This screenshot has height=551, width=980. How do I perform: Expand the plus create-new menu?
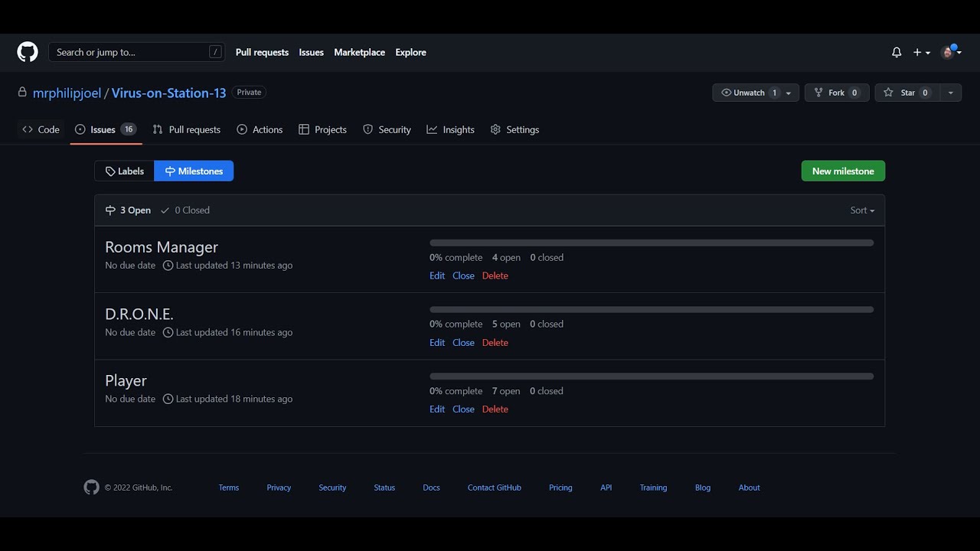click(x=922, y=52)
